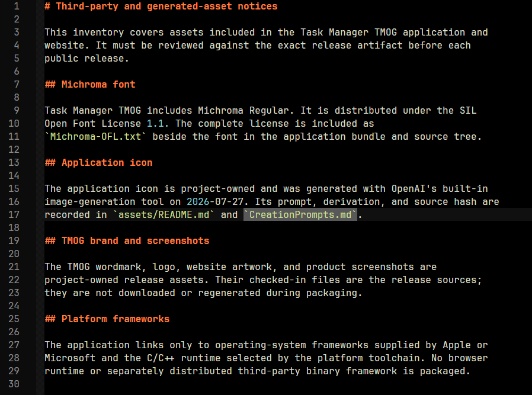The height and width of the screenshot is (395, 532).
Task: Click line number 25 in the gutter
Action: click(x=14, y=319)
